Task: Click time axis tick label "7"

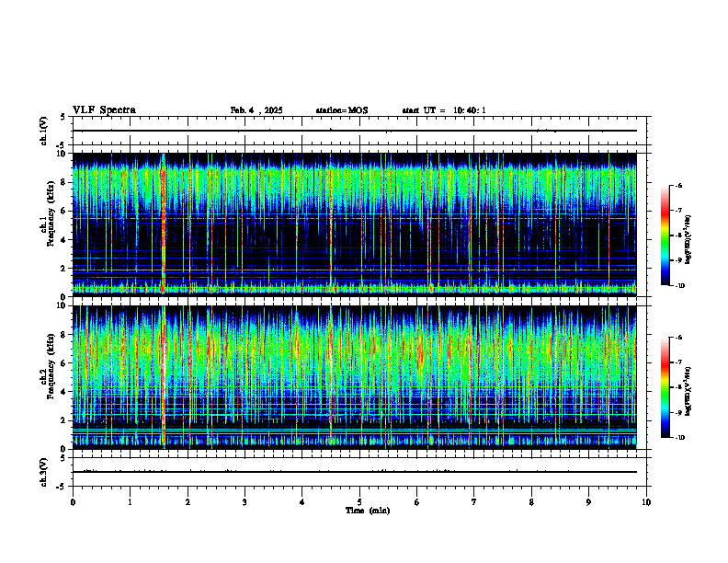Action: [x=474, y=502]
